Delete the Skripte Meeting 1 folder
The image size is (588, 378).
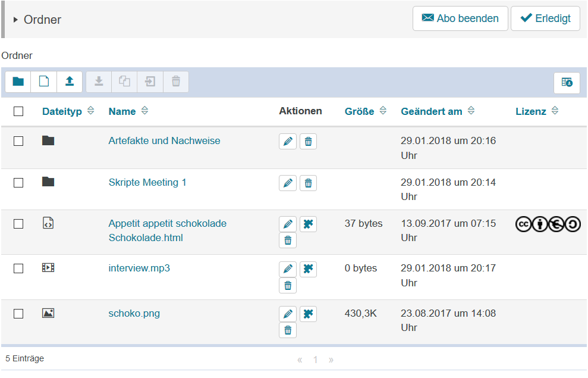(308, 183)
